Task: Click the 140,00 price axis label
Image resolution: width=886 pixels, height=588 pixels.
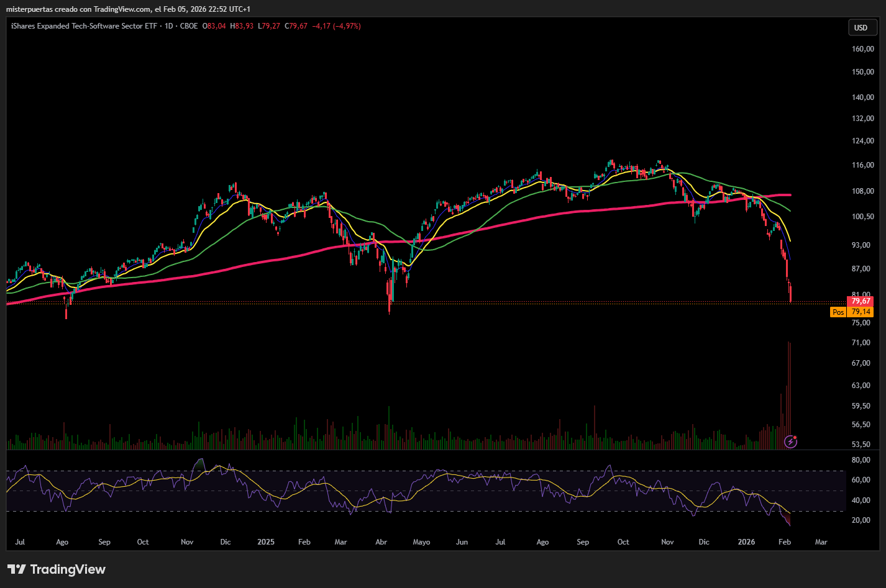Action: pyautogui.click(x=863, y=97)
